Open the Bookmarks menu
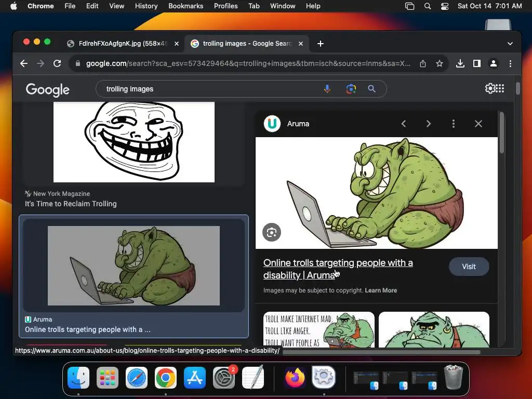Screen dimensions: 532x399 tap(186, 6)
